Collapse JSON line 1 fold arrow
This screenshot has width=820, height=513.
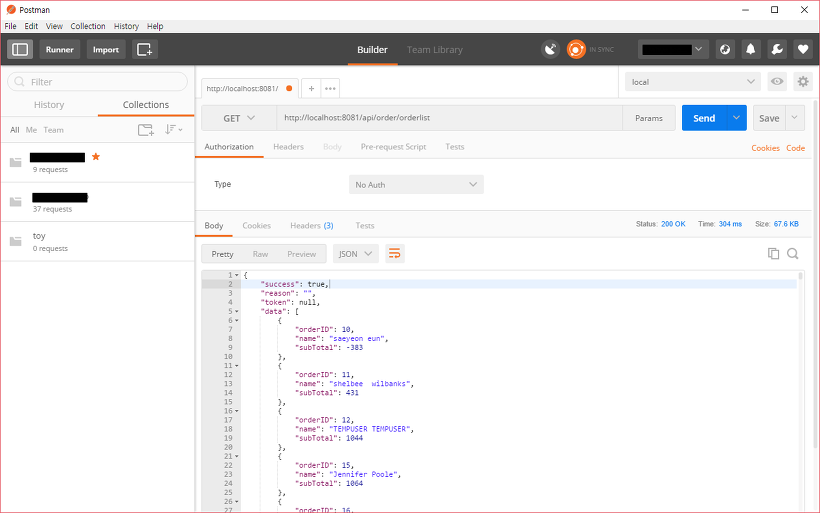pyautogui.click(x=237, y=275)
